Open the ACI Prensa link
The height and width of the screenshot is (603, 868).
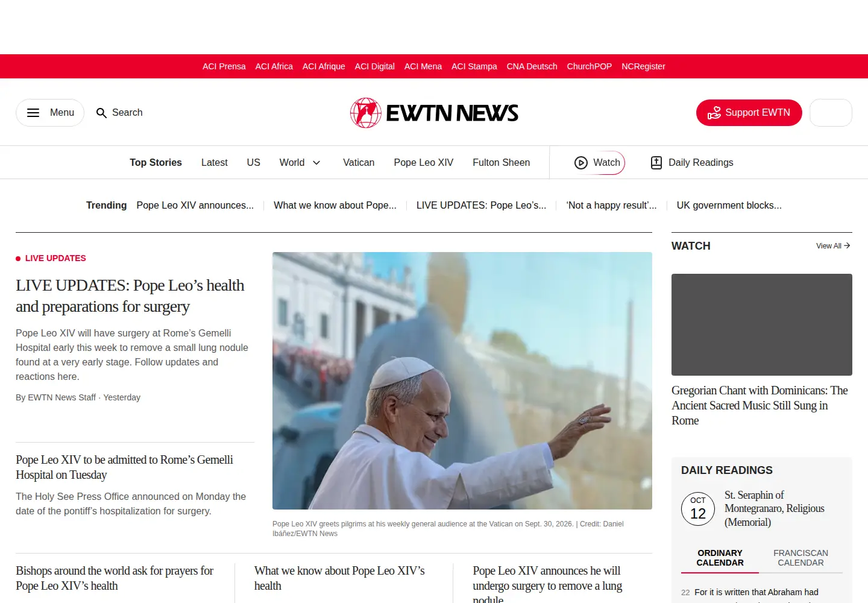click(x=224, y=66)
